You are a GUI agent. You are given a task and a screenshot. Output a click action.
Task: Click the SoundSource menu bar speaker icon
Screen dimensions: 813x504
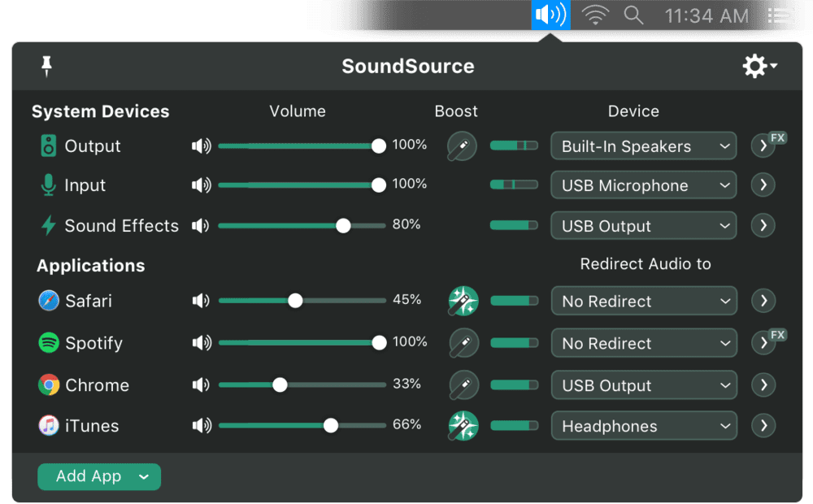550,15
